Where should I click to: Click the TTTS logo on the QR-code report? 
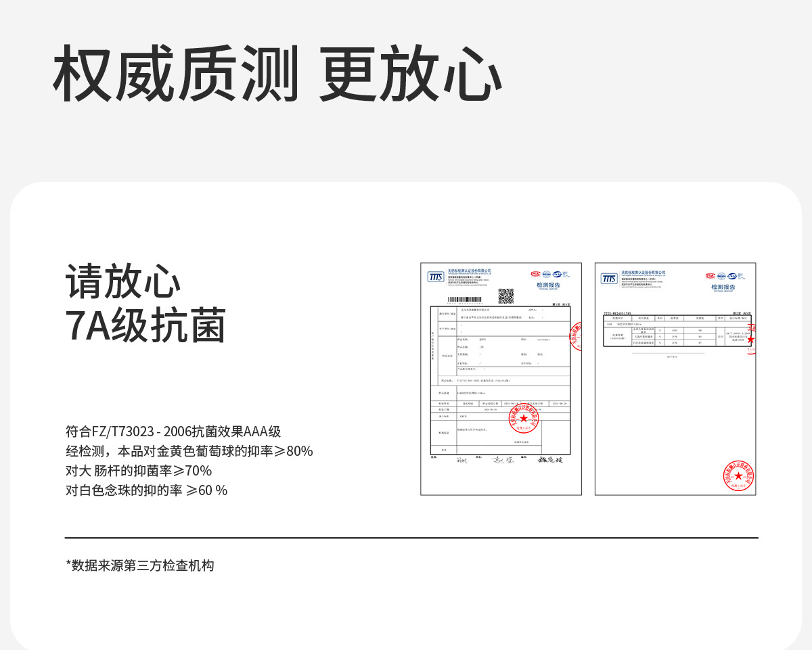[436, 277]
